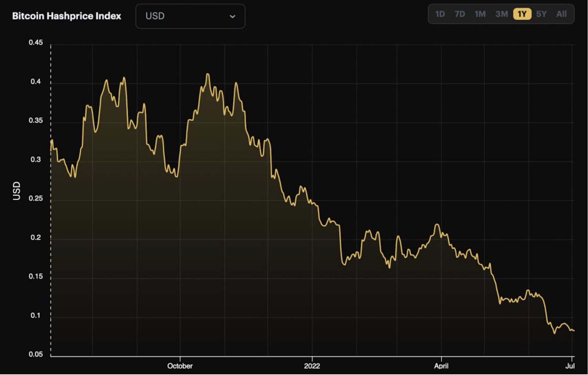Click the 0.25 y-axis value
The height and width of the screenshot is (375, 588).
pos(36,198)
